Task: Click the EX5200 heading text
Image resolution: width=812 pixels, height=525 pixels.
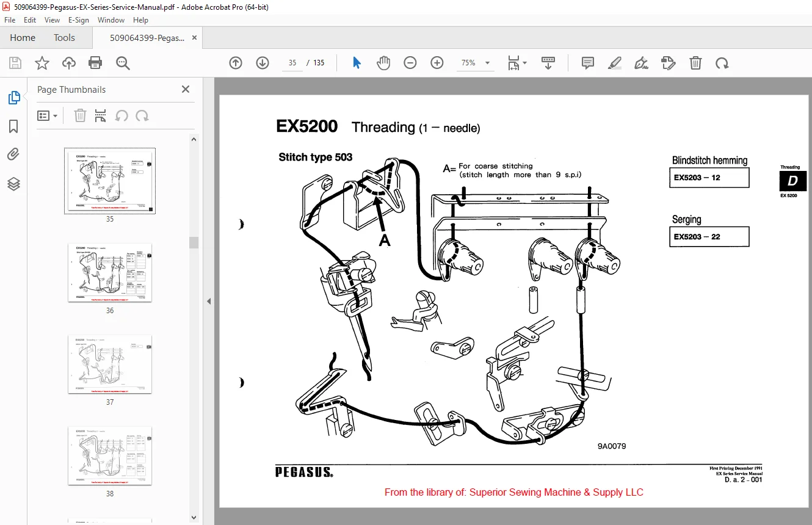Action: 306,126
